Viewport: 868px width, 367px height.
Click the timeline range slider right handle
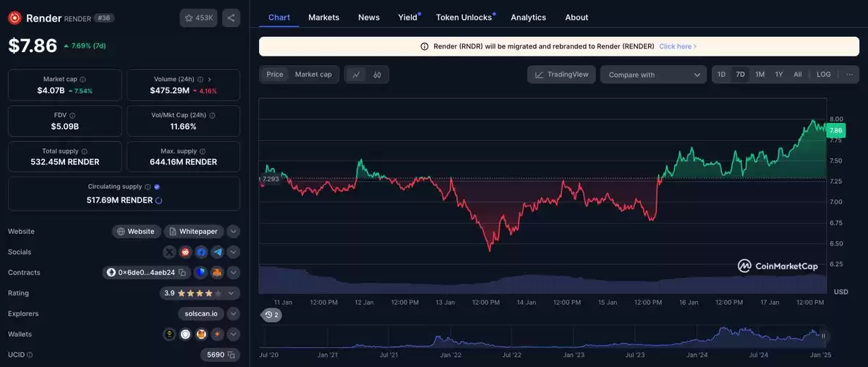click(x=823, y=336)
